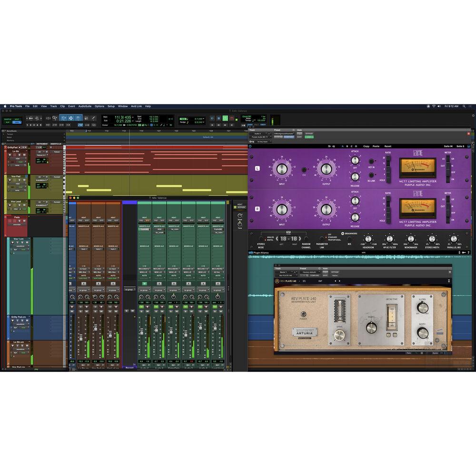
Task: Open the AudioSuite menu
Action: [85, 106]
